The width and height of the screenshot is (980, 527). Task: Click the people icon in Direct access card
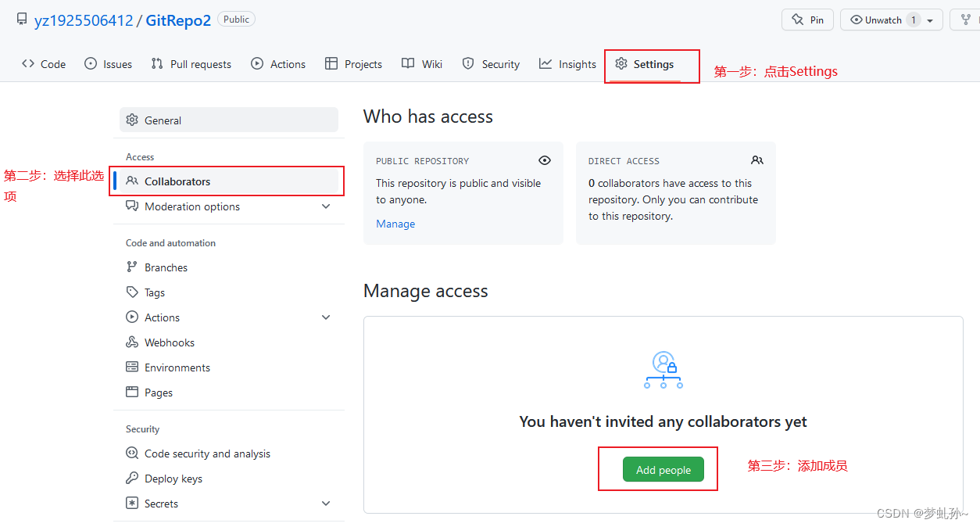coord(757,160)
